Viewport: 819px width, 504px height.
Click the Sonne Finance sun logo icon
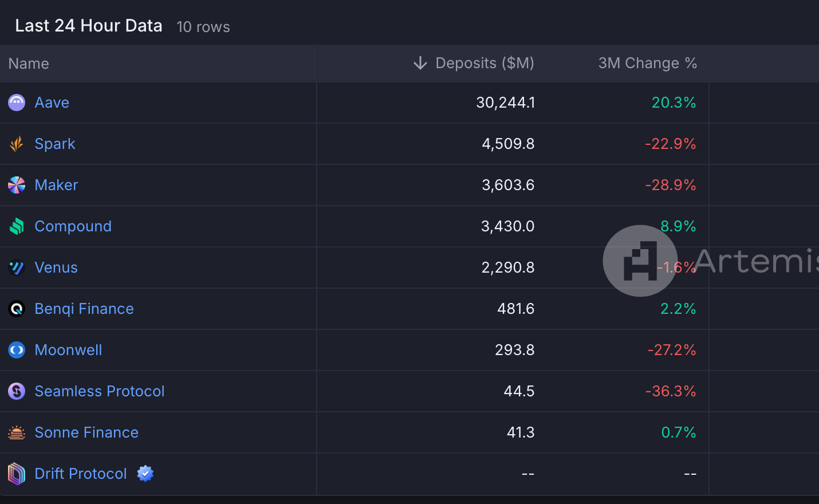click(17, 432)
